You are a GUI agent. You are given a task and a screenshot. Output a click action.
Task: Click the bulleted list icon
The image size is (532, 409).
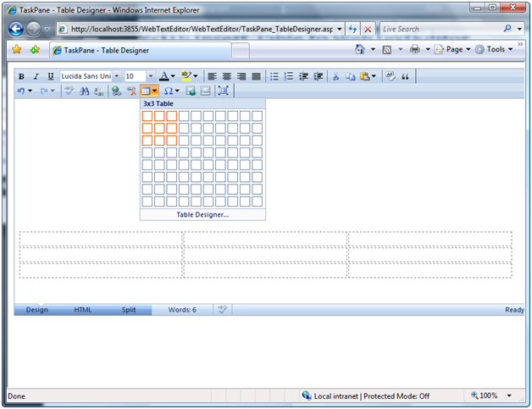click(274, 76)
